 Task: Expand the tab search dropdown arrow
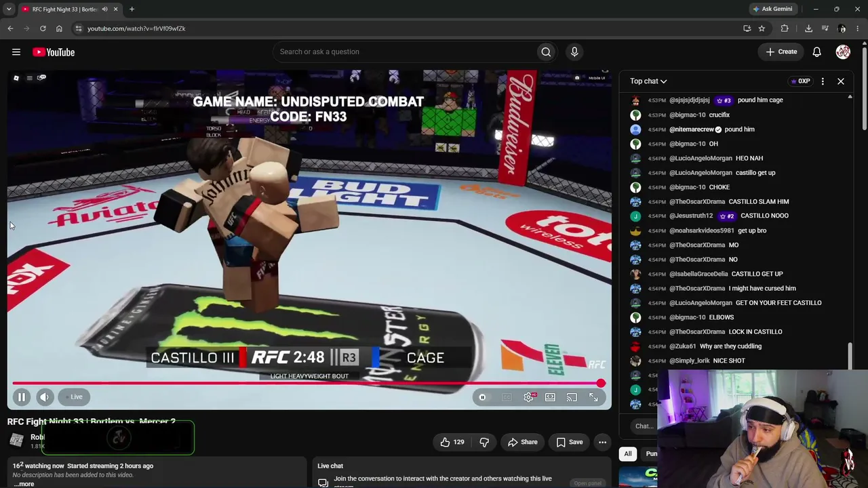tap(9, 9)
